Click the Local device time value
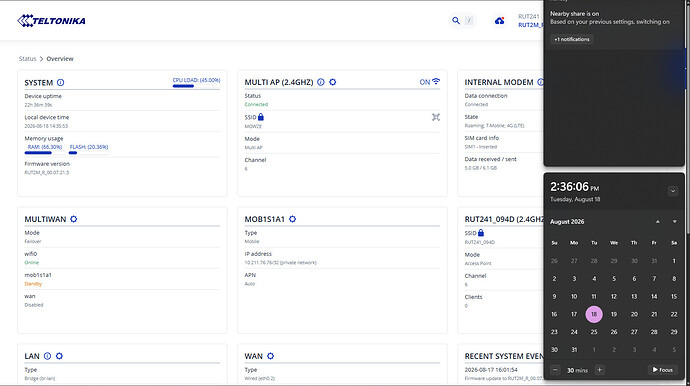The image size is (690, 386). [46, 126]
